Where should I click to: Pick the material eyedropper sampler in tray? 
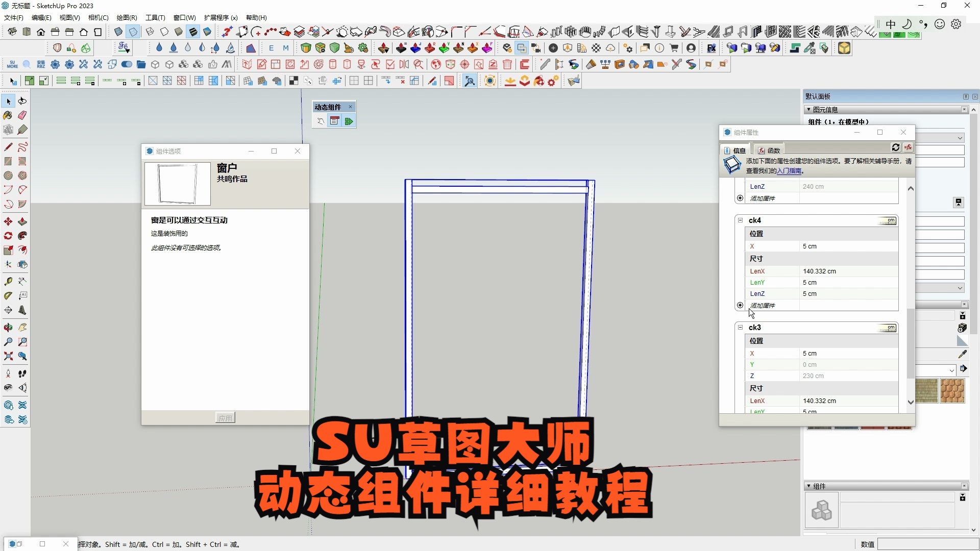point(963,354)
